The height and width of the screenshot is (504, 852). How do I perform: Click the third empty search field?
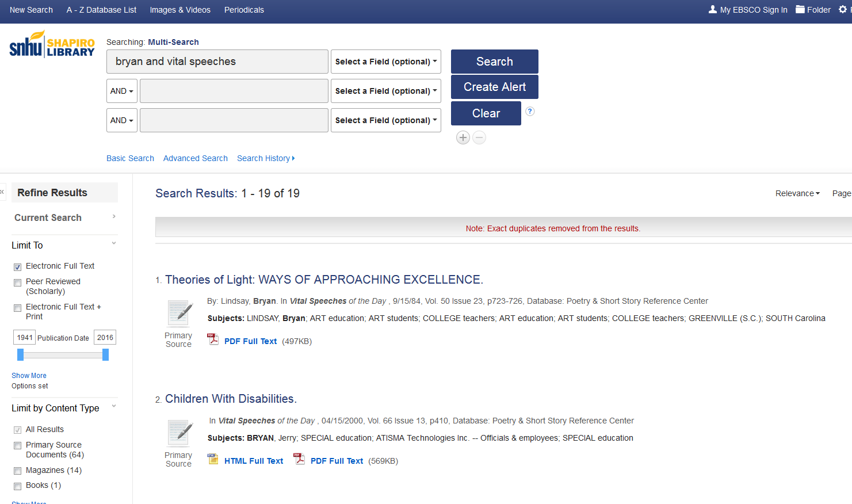click(x=234, y=120)
